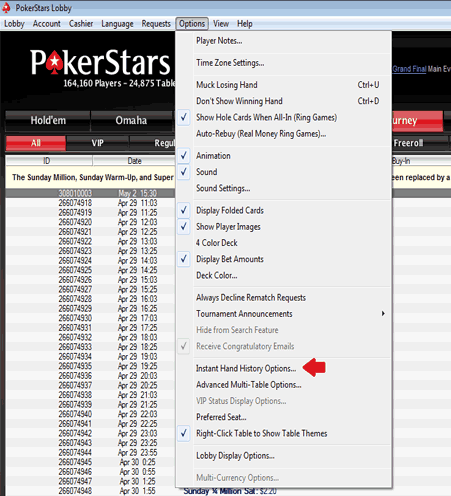This screenshot has width=451, height=496.
Task: Open the Help menu
Action: [245, 24]
